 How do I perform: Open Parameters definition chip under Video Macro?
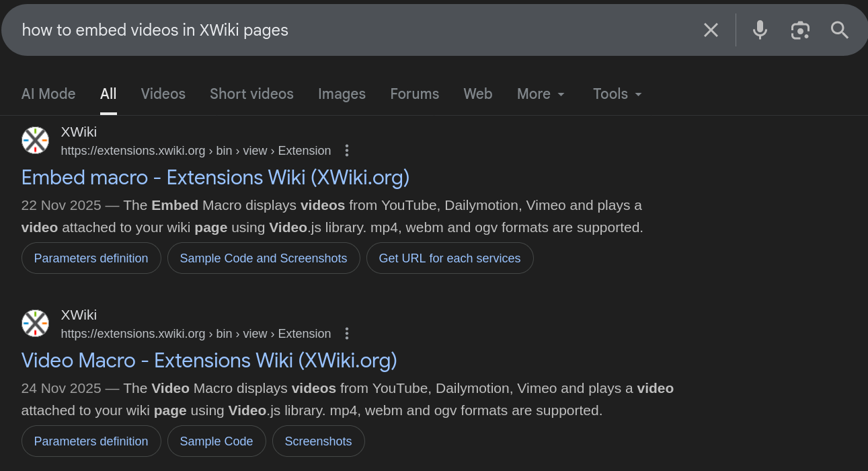pyautogui.click(x=91, y=441)
